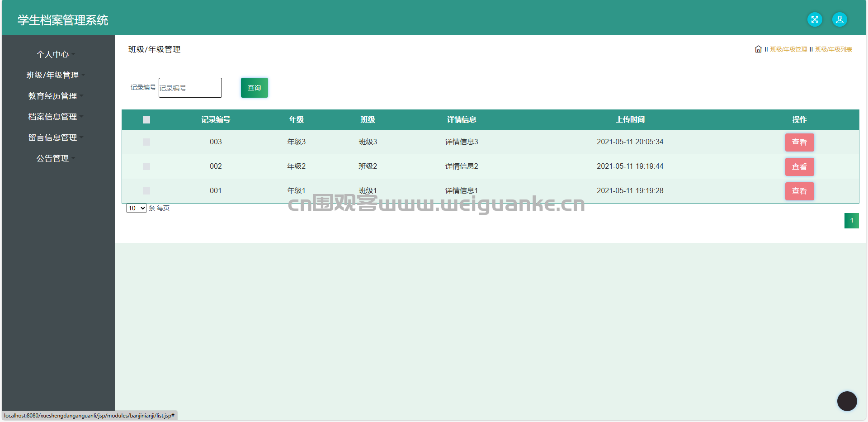
Task: Check the row 002 checkbox
Action: (146, 166)
